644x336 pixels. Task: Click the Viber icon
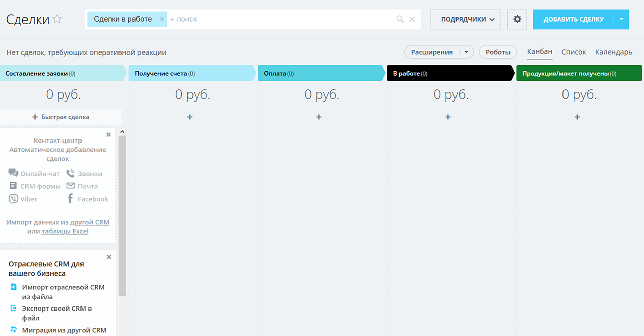coord(13,199)
